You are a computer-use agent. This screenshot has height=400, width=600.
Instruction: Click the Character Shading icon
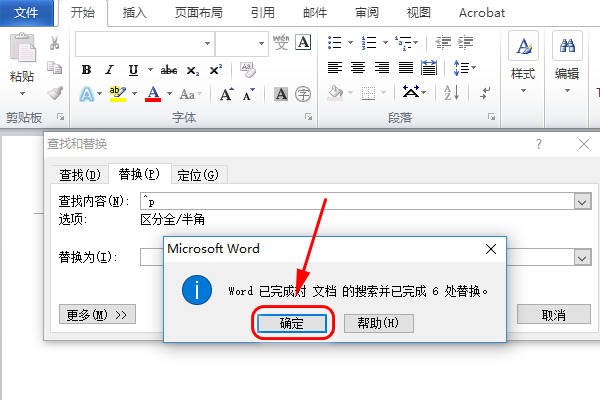coord(281,94)
